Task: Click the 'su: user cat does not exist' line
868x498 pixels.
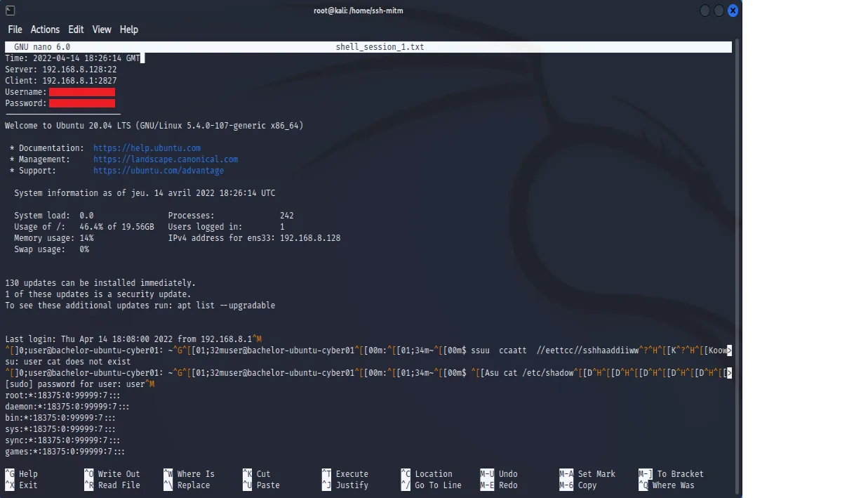Action: pyautogui.click(x=68, y=362)
